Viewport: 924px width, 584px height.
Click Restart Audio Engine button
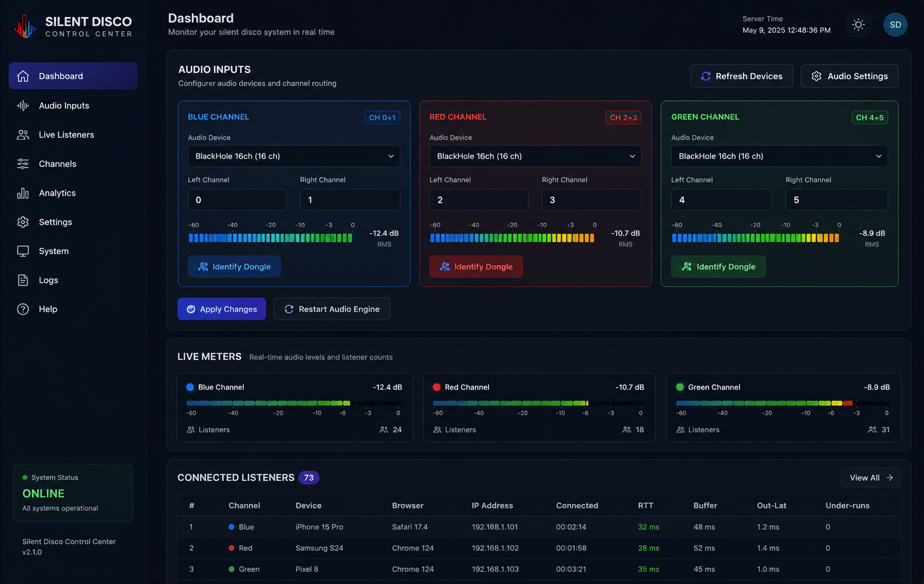pos(332,309)
